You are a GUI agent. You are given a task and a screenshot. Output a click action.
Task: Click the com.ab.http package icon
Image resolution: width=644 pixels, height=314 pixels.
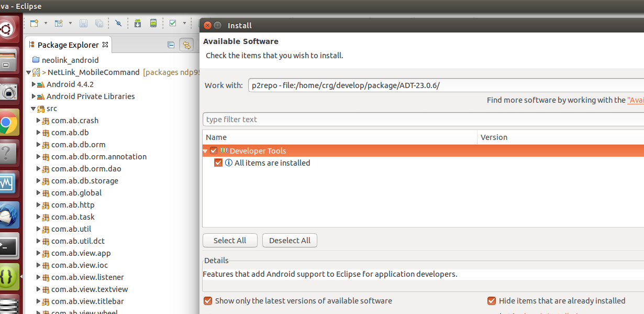(46, 205)
